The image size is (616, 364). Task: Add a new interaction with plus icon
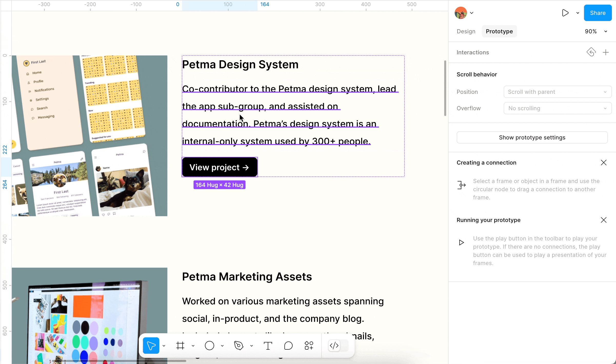tap(606, 52)
